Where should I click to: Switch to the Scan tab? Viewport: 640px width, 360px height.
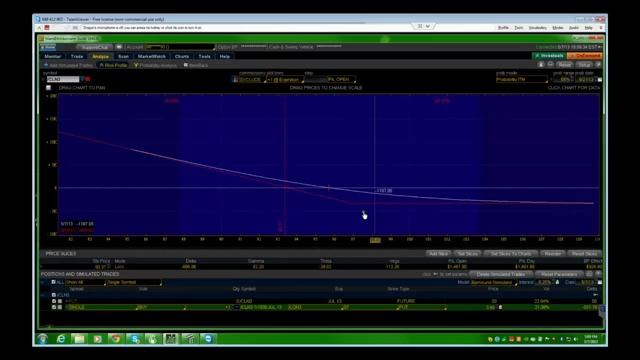click(123, 56)
